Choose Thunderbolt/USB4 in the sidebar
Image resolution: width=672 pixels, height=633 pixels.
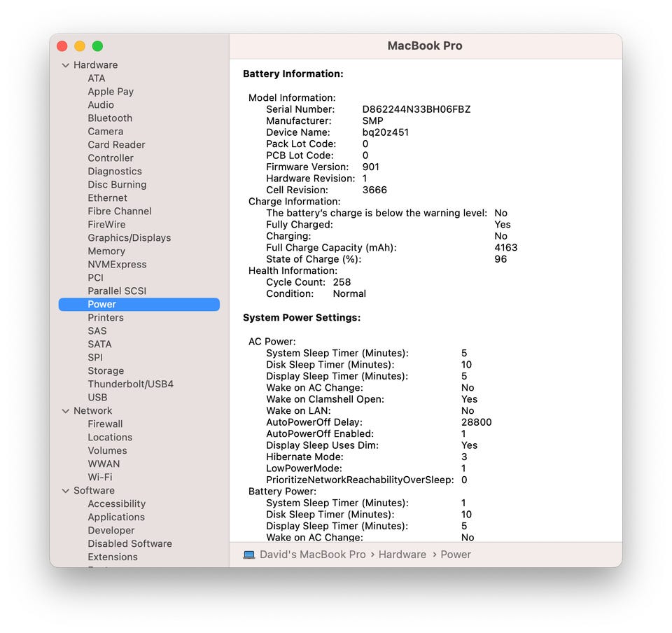(x=131, y=384)
